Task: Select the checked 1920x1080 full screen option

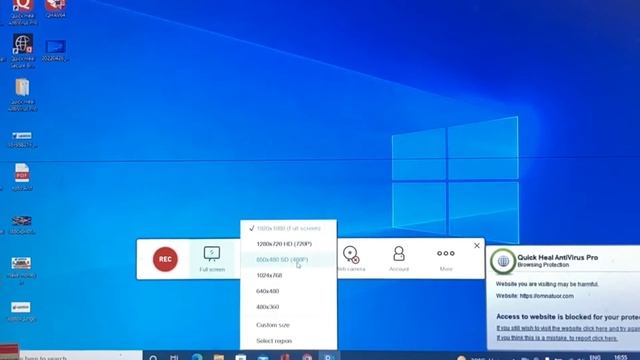Action: coord(289,228)
